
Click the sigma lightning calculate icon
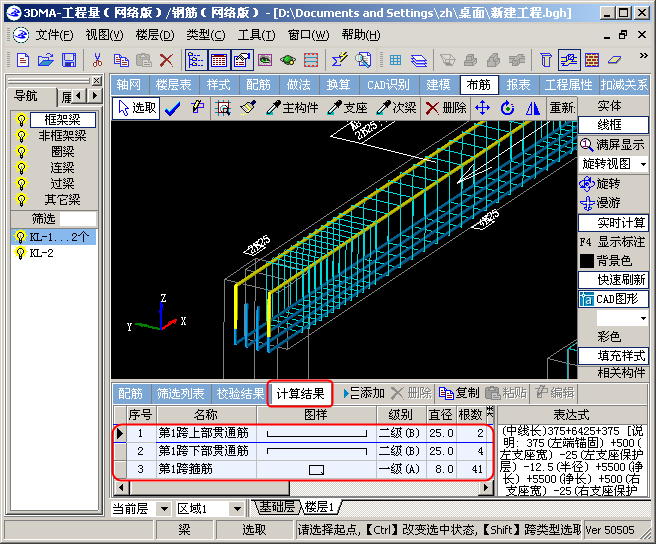click(x=339, y=60)
